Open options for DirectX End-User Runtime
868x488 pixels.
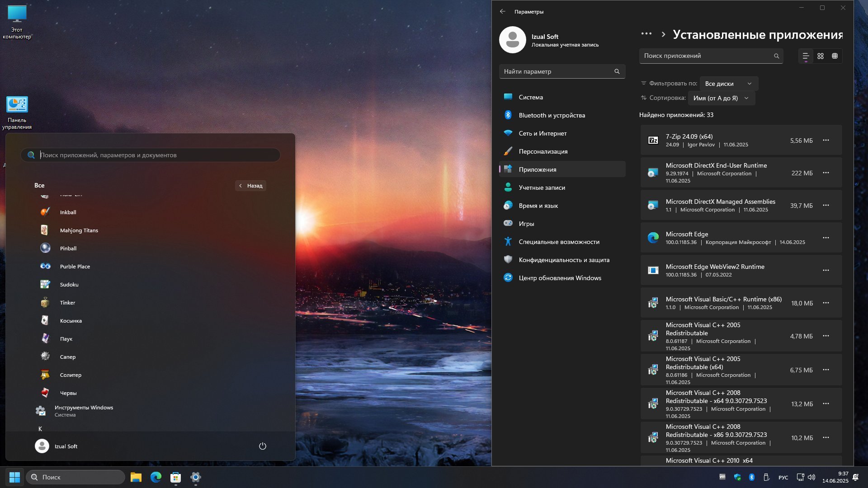pyautogui.click(x=826, y=173)
